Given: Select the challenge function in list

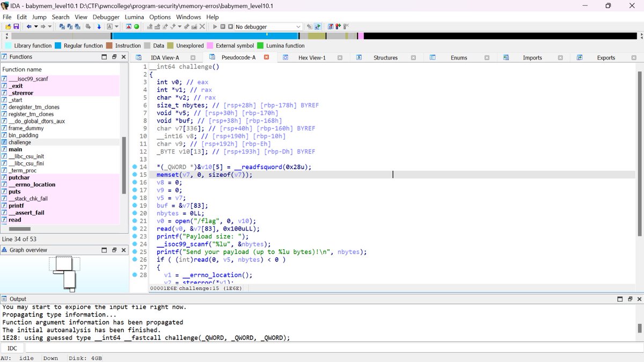Looking at the screenshot, I should (61, 142).
